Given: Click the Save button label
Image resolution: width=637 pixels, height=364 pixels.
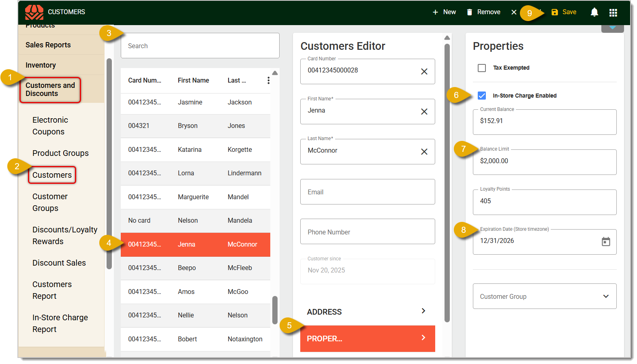Looking at the screenshot, I should (569, 12).
